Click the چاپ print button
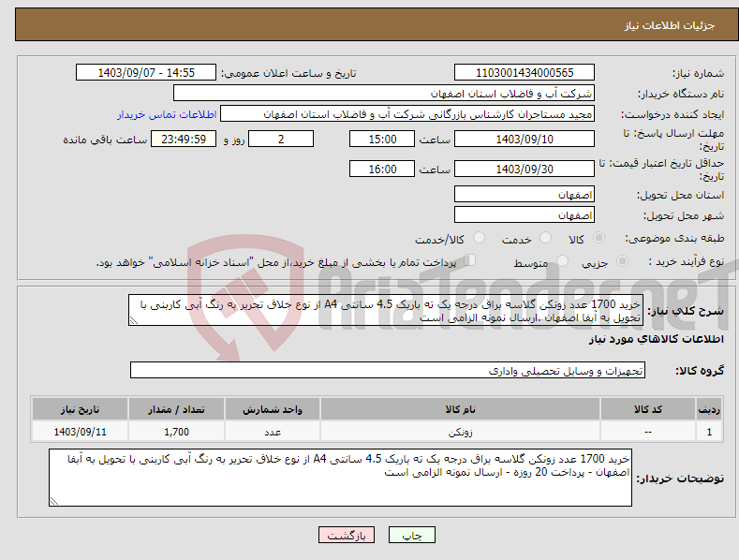 click(412, 535)
